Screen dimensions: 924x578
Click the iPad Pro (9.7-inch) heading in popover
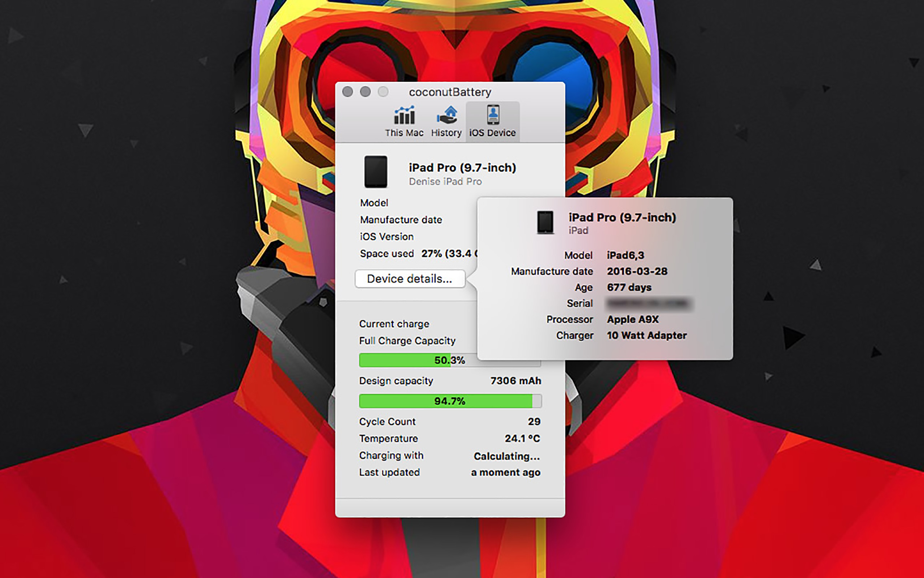coord(622,217)
